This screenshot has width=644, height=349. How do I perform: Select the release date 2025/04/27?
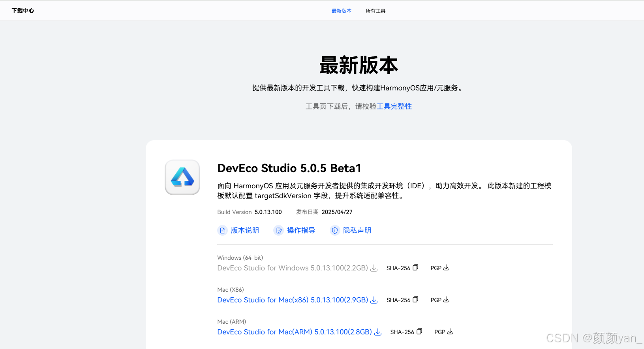(x=337, y=212)
